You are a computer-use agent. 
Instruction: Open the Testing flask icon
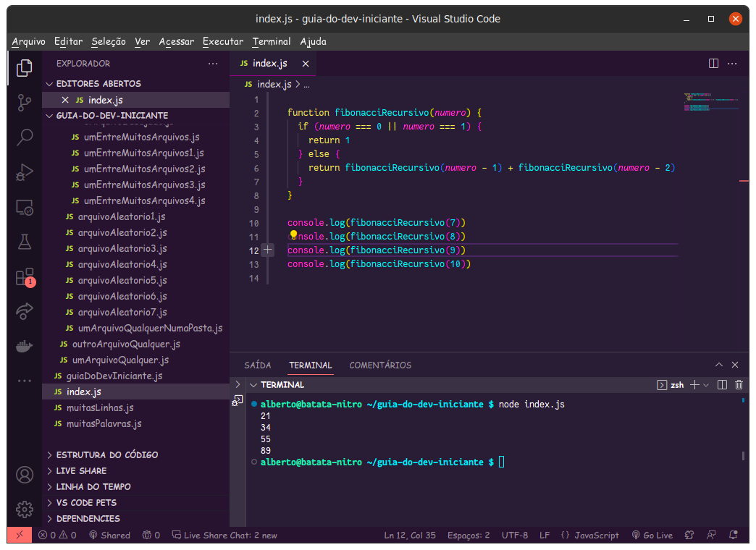point(25,242)
